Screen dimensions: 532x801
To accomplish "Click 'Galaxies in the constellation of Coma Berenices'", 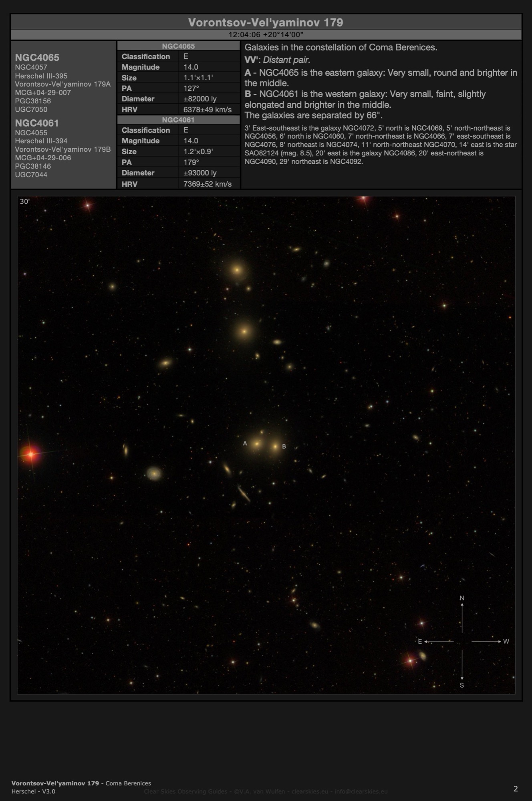I will (341, 47).
